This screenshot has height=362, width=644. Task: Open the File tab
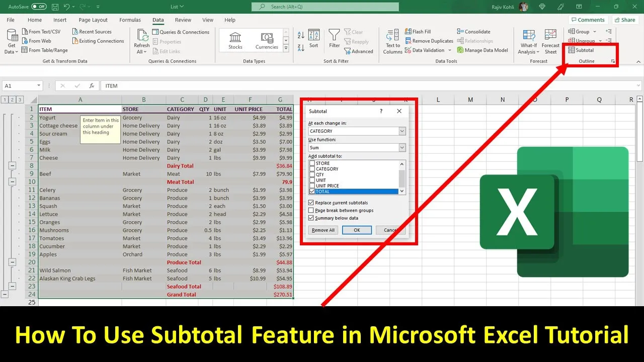11,20
